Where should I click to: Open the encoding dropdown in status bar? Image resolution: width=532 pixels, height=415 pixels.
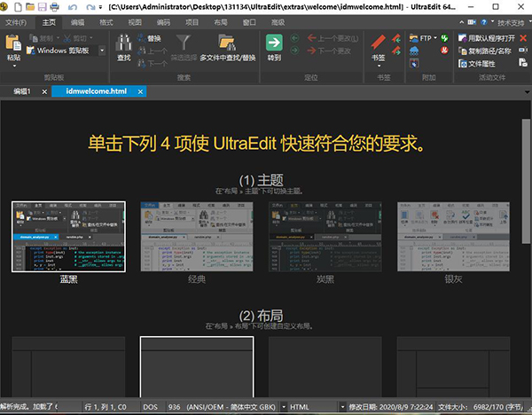coord(283,407)
